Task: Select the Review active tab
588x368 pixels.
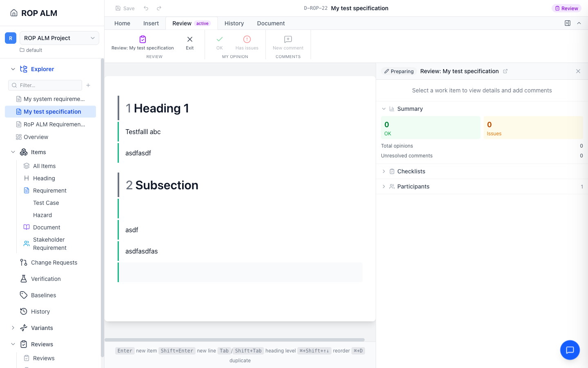Action: tap(191, 23)
